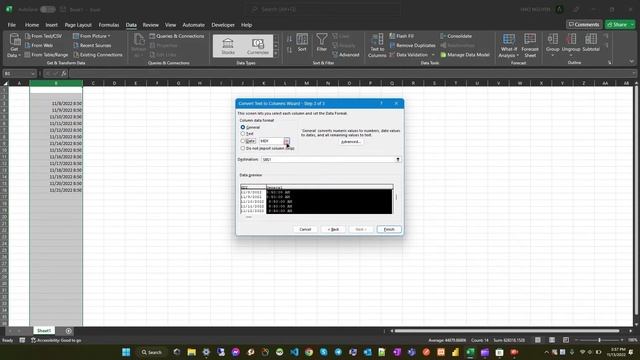Collapse the ribbon with the chevron
This screenshot has height=360, width=640.
pyautogui.click(x=631, y=62)
